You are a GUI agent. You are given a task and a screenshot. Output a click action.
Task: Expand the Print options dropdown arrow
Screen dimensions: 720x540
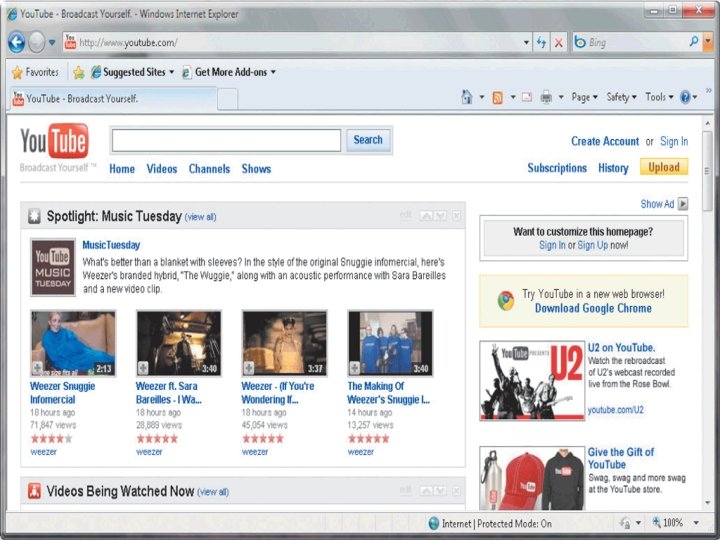(561, 97)
